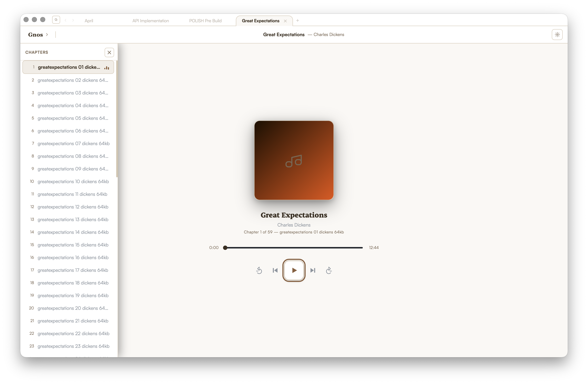Click the header 'Great Expectations' title text
Viewport: 588px width, 384px height.
[284, 35]
